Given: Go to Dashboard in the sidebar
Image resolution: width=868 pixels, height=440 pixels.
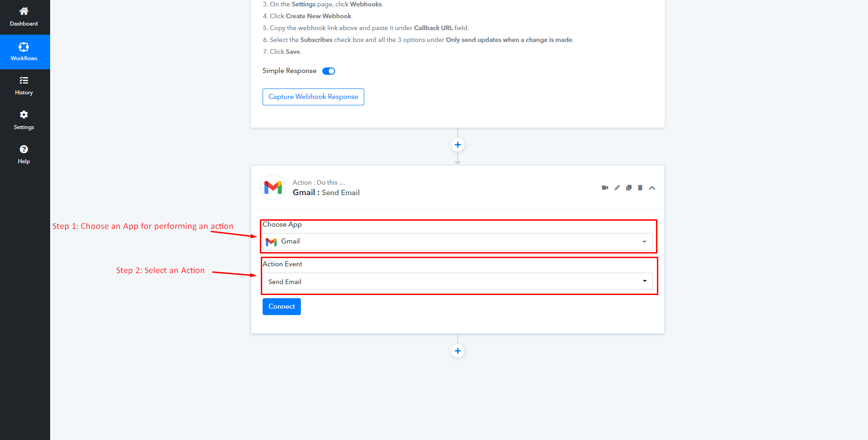Looking at the screenshot, I should [x=24, y=17].
